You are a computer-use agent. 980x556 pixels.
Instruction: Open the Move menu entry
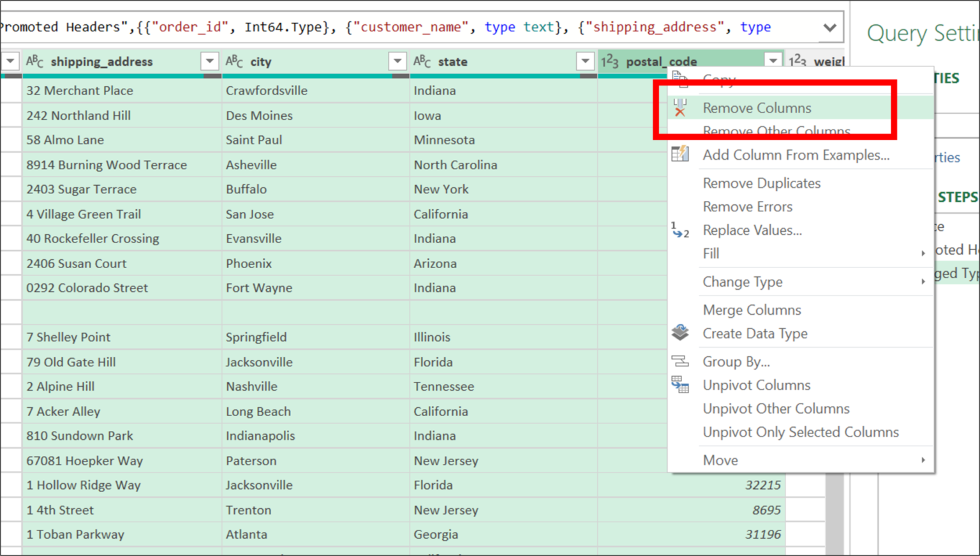click(800, 460)
